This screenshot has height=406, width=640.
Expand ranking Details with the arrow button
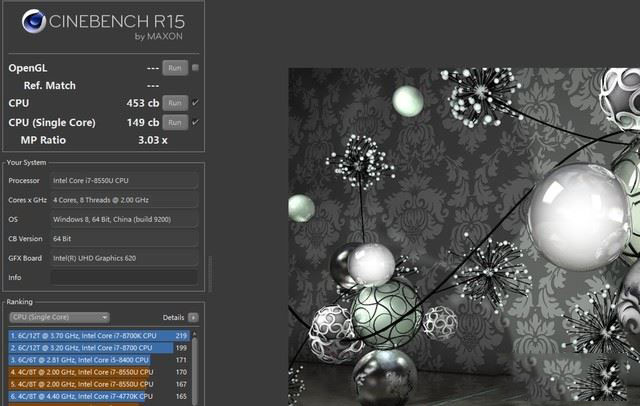[193, 317]
